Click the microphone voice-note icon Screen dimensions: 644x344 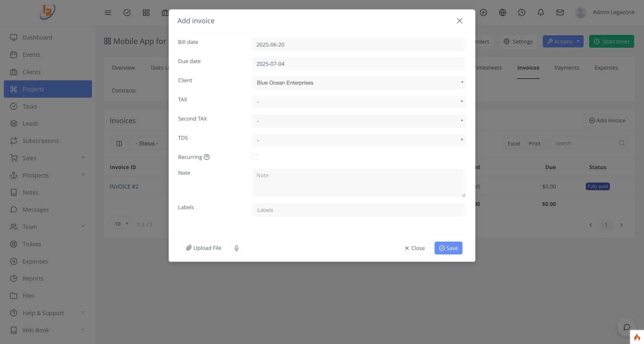pyautogui.click(x=237, y=248)
